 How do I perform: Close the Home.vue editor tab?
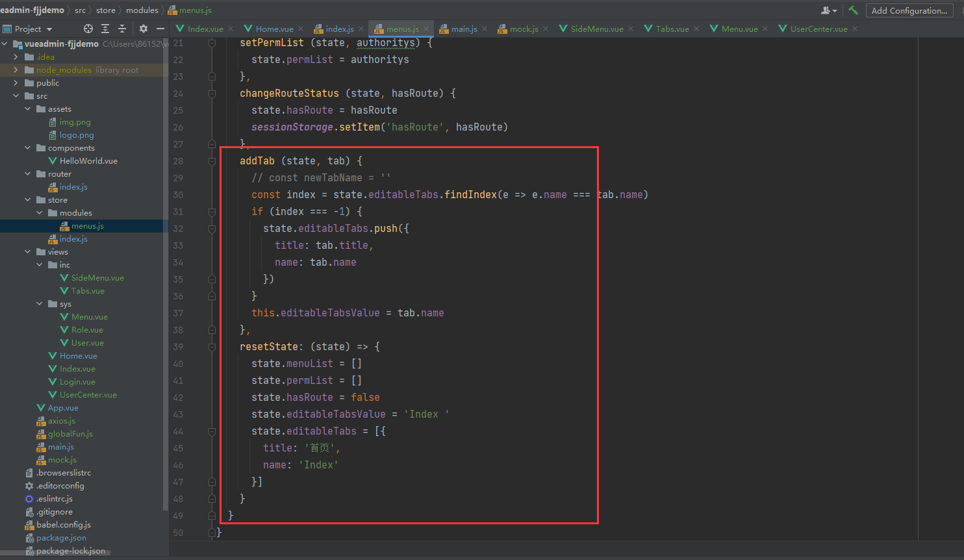pos(301,29)
